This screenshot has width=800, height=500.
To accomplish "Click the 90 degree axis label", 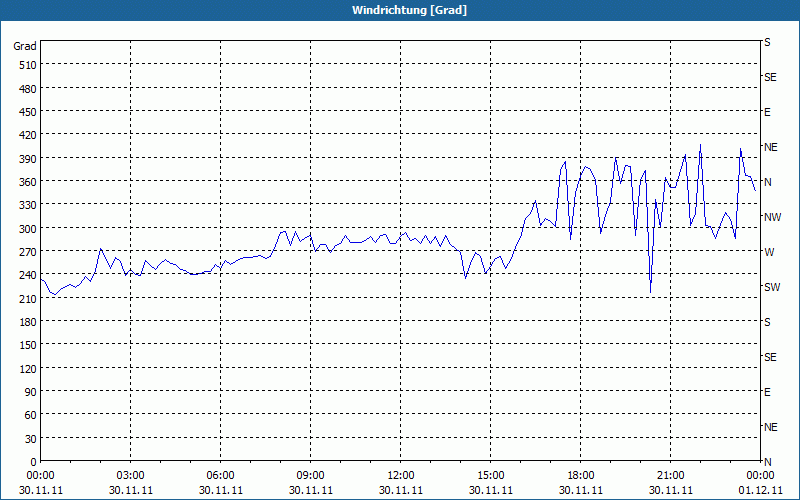I will pos(32,392).
